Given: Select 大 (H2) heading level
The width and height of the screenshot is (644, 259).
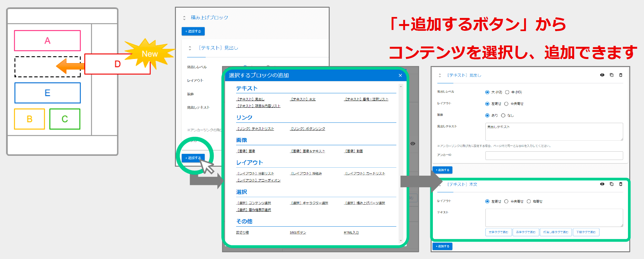Looking at the screenshot, I should [487, 92].
